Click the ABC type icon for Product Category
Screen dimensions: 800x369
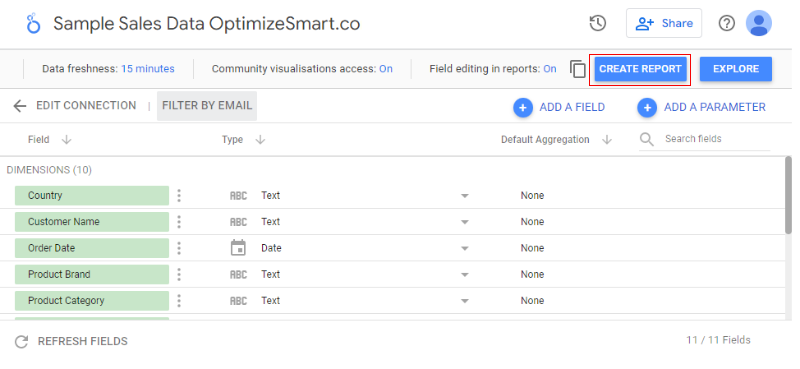tap(238, 301)
